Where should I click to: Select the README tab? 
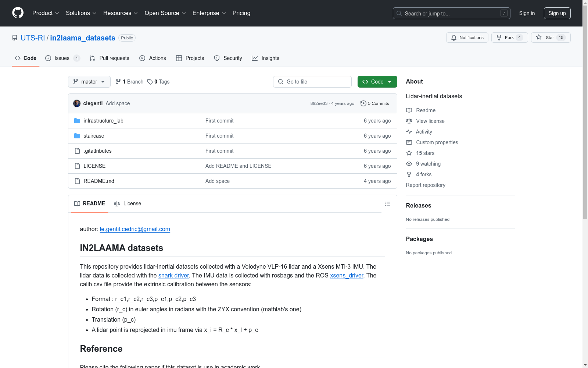click(x=90, y=204)
